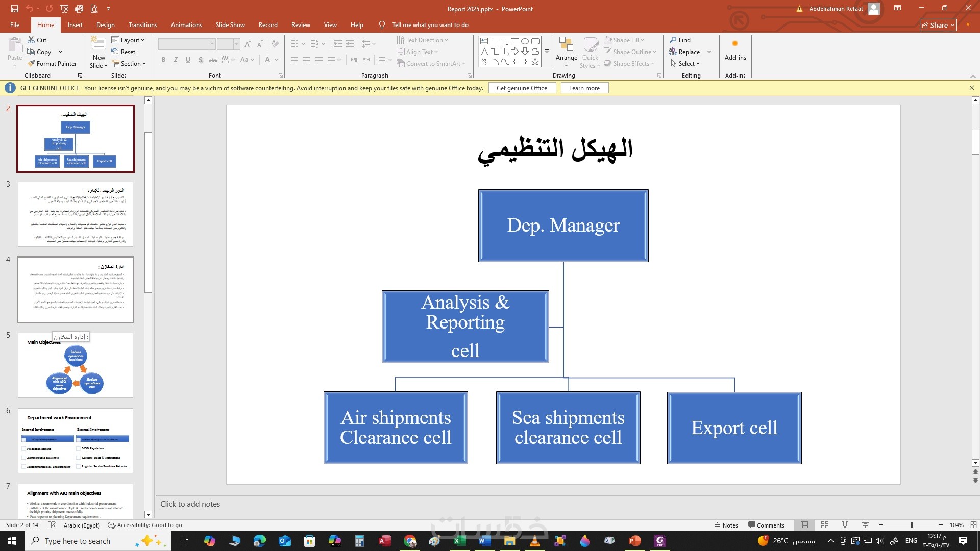980x551 pixels.
Task: Toggle the Notes pane in status bar
Action: coord(726,525)
